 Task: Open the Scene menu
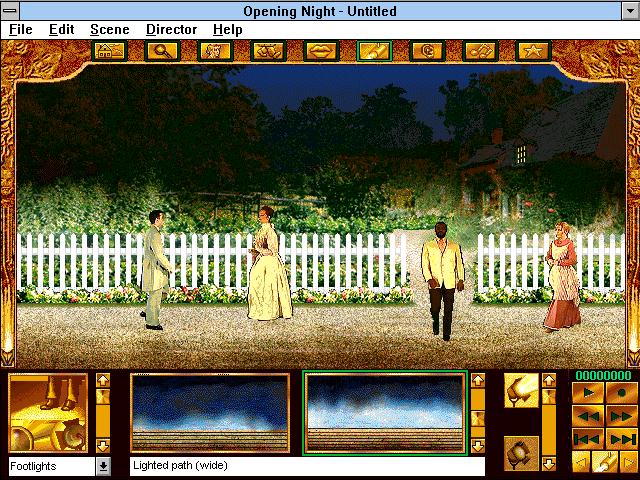click(110, 29)
